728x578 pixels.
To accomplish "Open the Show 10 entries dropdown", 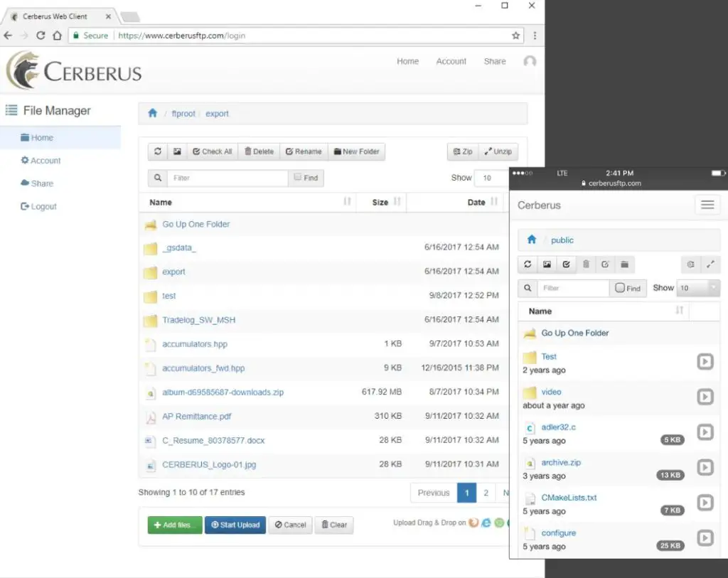I will click(491, 178).
